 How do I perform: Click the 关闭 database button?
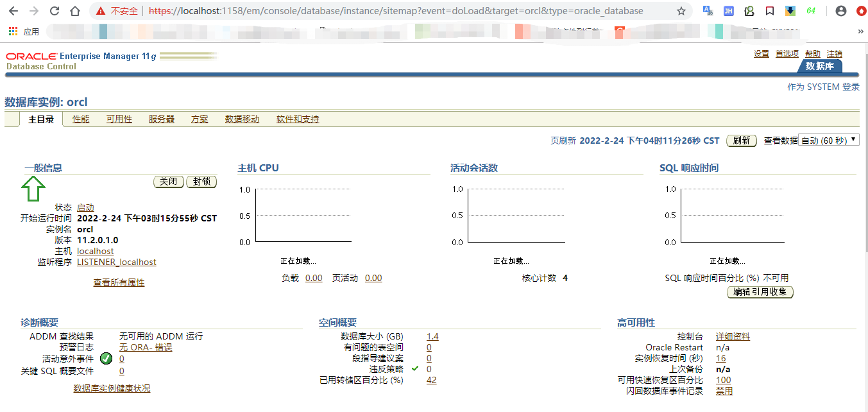coord(169,182)
